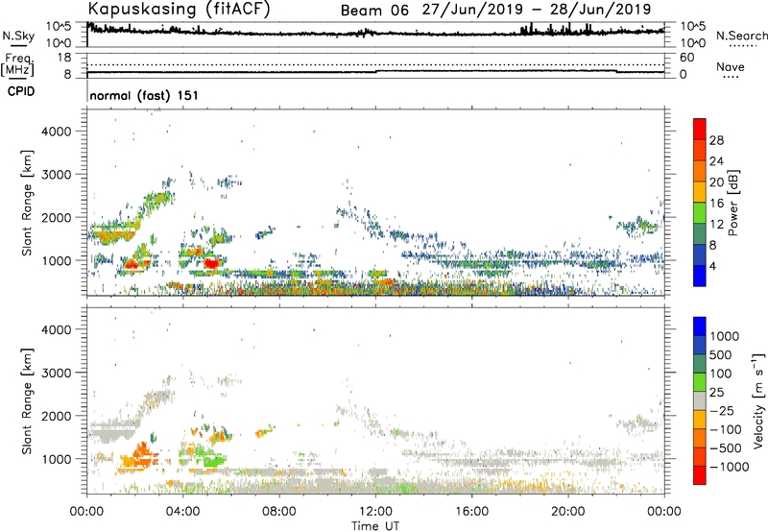Screen dimensions: 768x532
Task: Click the 'N.Search' legend label
Action: (742, 36)
